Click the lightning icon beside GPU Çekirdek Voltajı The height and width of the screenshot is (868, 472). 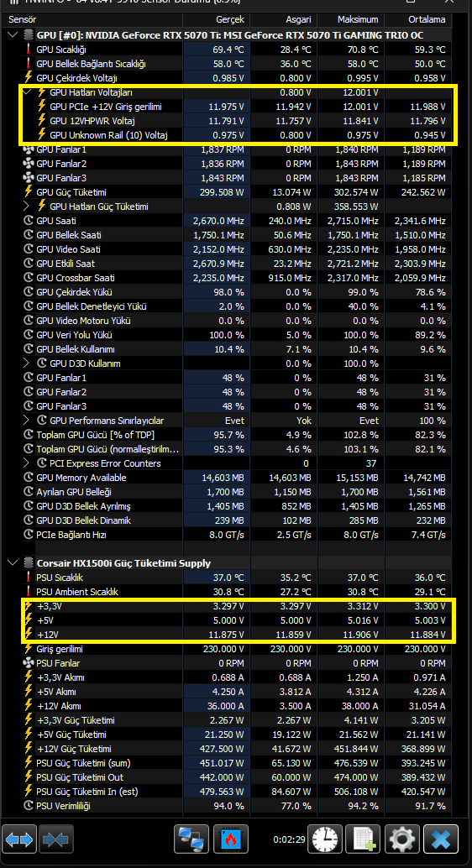29,78
